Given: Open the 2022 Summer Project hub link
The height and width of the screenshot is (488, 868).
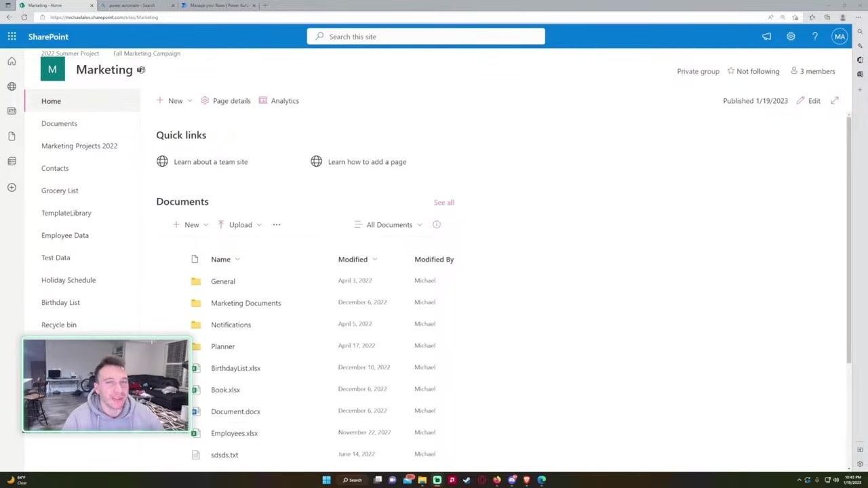Looking at the screenshot, I should (70, 53).
